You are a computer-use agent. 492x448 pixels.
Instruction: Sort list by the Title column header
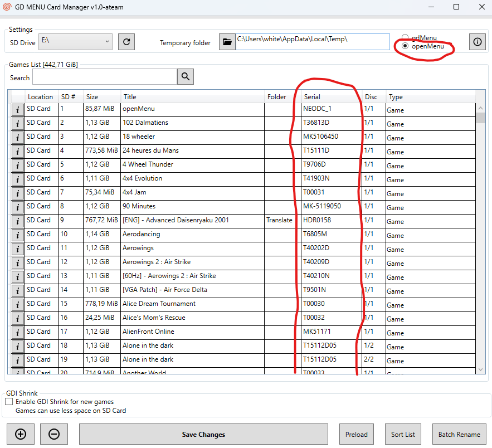[x=192, y=97]
